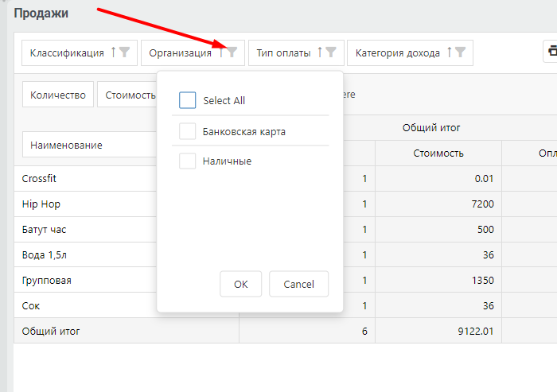Select the Организация field chip
Image resolution: width=557 pixels, height=392 pixels.
click(193, 53)
